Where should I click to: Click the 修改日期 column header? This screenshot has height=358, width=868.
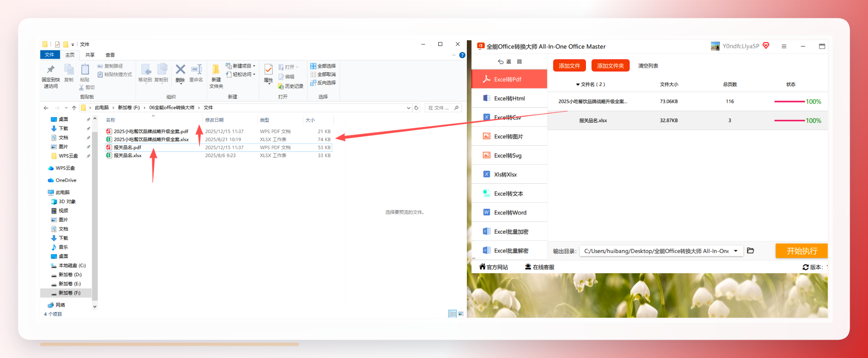214,120
